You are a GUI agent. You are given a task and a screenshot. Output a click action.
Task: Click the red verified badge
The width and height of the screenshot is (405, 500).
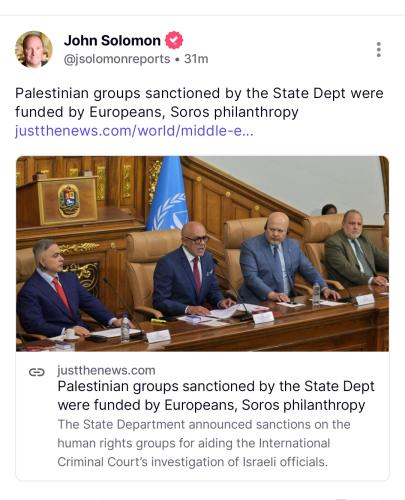point(174,40)
